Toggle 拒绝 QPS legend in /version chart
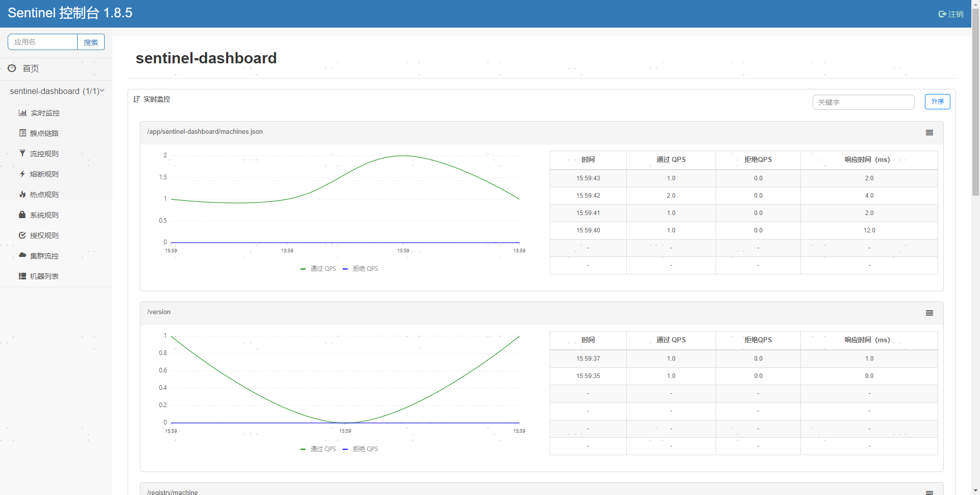 point(360,449)
